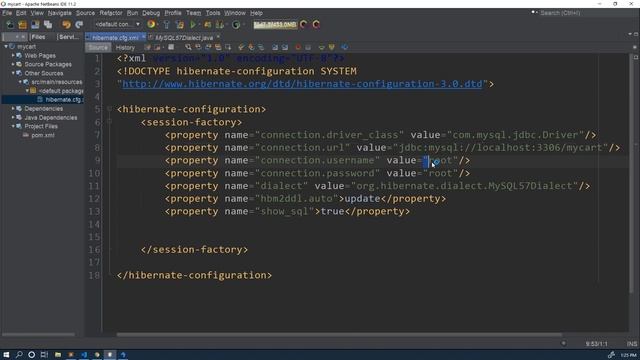The image size is (640, 360).
Task: Click memory usage bar to force GC
Action: pyautogui.click(x=275, y=24)
